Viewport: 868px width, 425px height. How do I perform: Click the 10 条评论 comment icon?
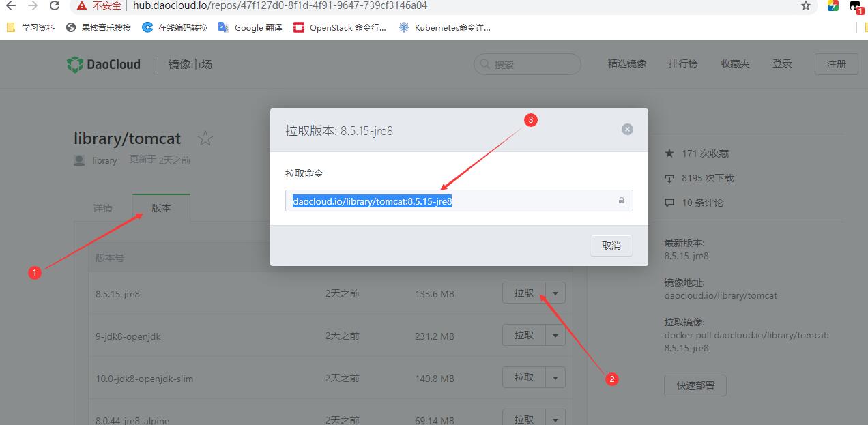tap(669, 203)
